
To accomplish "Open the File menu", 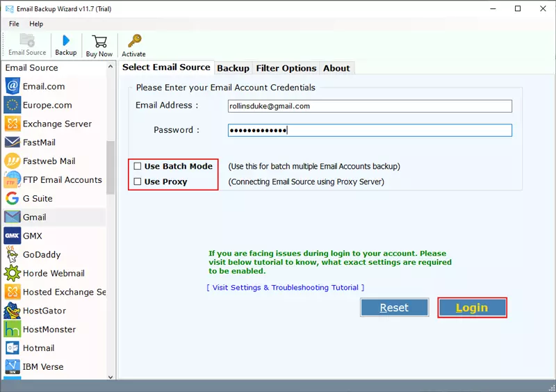I will [14, 24].
